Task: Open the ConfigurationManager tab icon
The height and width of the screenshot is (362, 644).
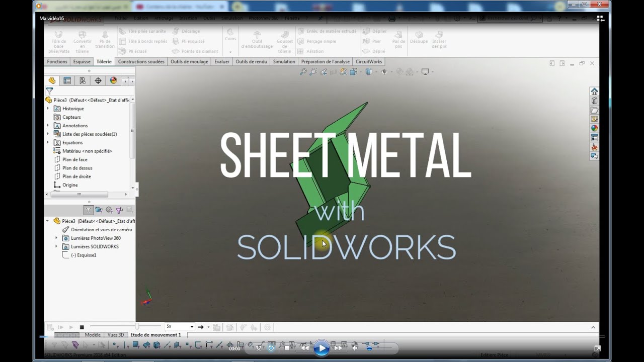Action: (x=83, y=80)
